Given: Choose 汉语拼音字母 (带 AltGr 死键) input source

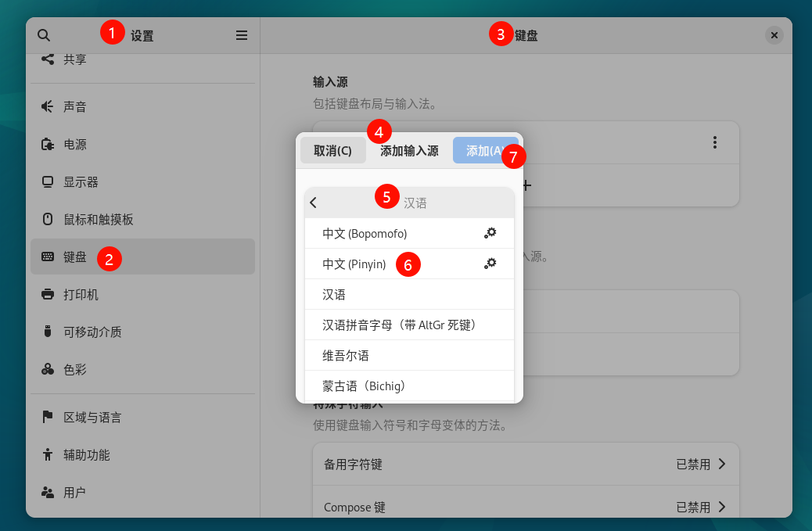Looking at the screenshot, I should pyautogui.click(x=399, y=325).
